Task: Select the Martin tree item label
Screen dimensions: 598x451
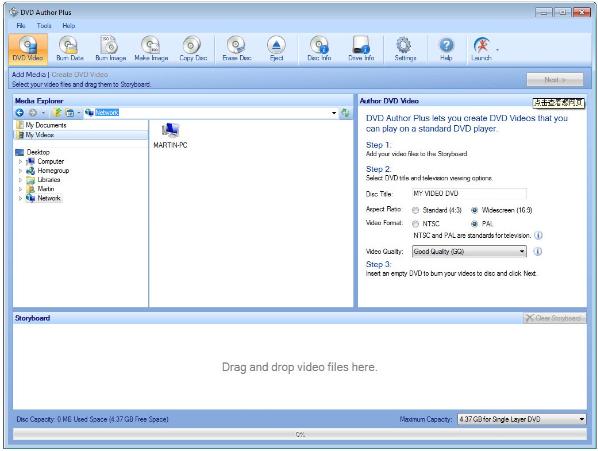Action: 46,189
